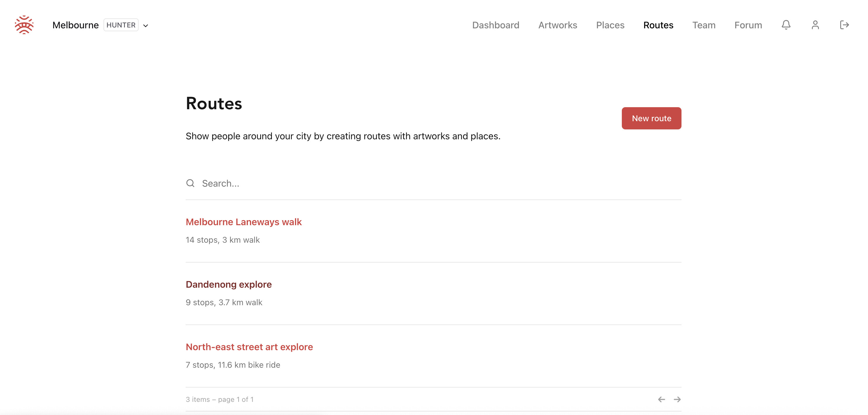868x415 pixels.
Task: Expand the Melbourne city dropdown chevron
Action: tap(146, 26)
